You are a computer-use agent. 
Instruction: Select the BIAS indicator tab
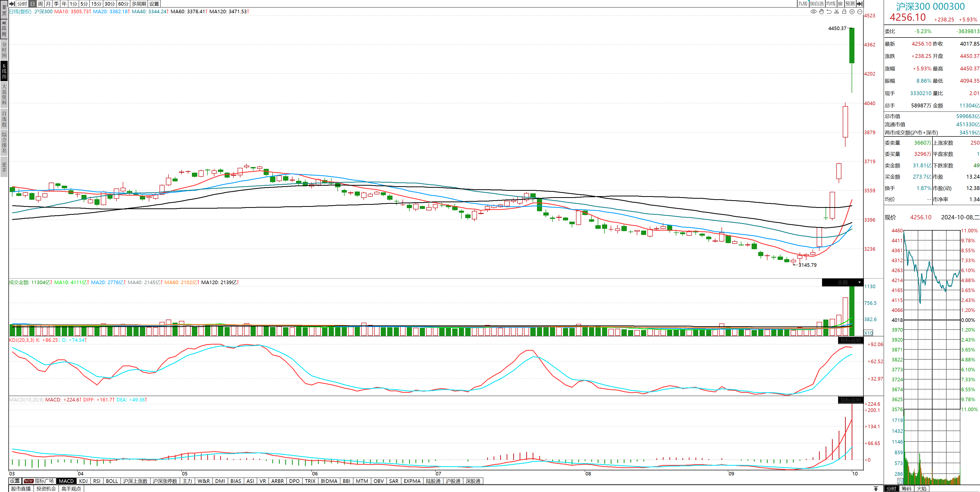pyautogui.click(x=236, y=481)
